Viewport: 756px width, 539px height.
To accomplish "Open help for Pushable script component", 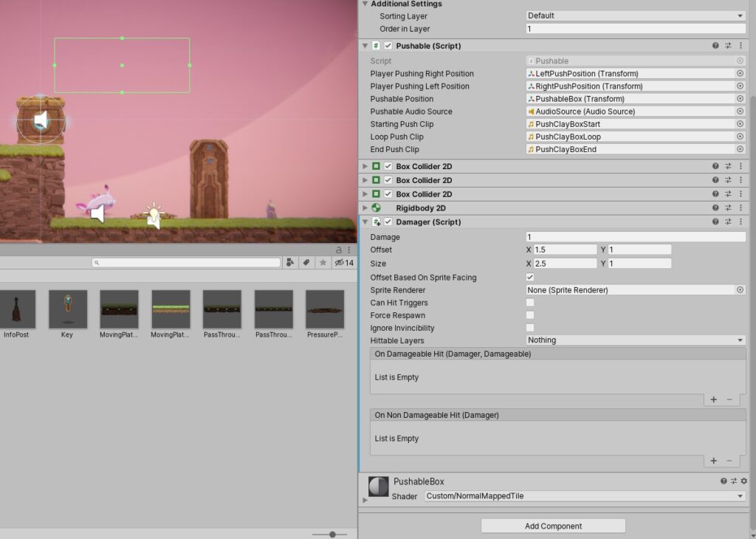I will click(x=715, y=46).
